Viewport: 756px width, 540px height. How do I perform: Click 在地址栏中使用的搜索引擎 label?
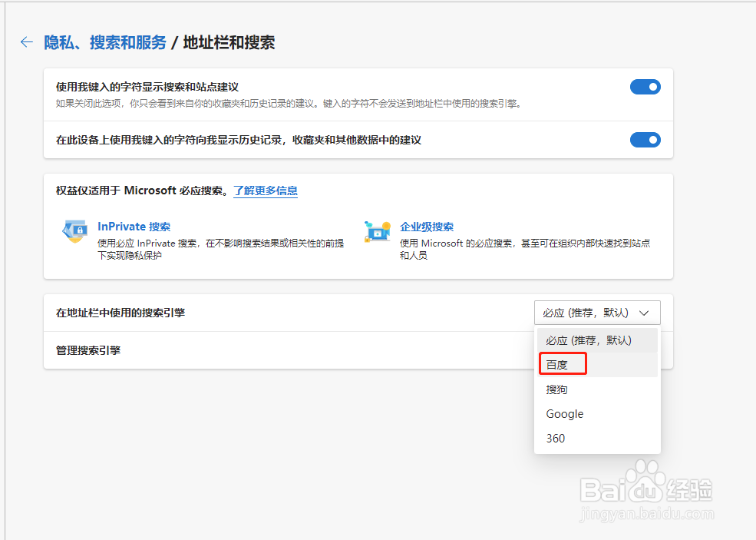coord(120,313)
